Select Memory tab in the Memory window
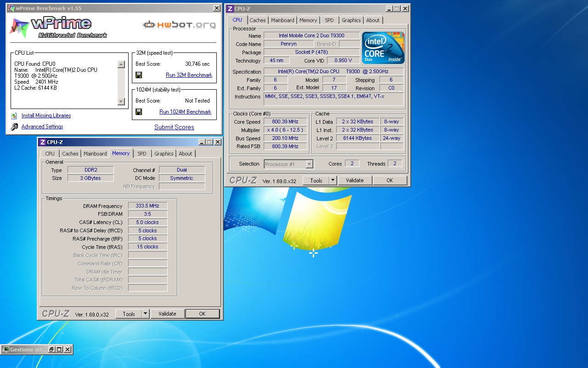The width and height of the screenshot is (588, 368). [x=121, y=153]
